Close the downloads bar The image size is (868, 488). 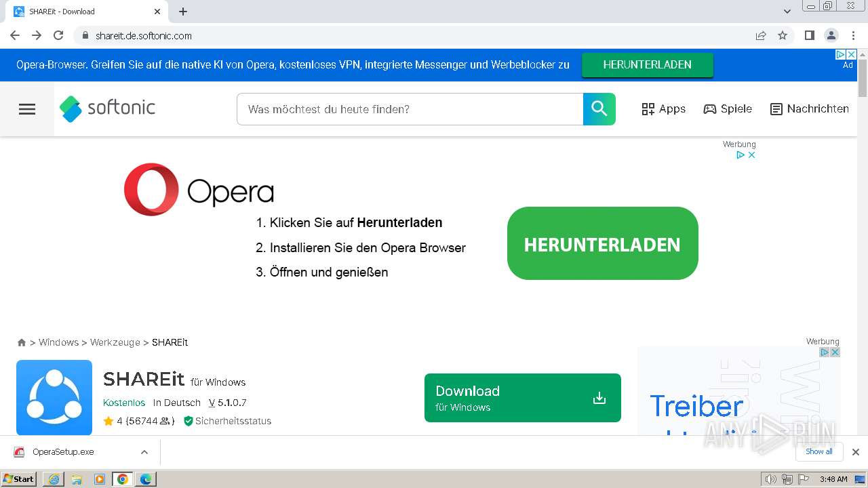(x=856, y=452)
